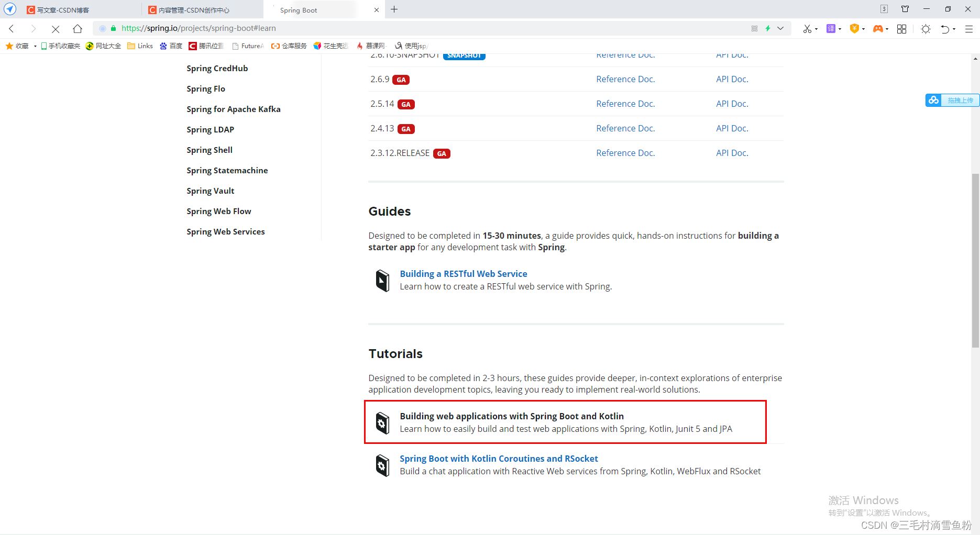Open Spring for Apache Kafka project
Viewport: 980px width, 535px height.
tap(234, 109)
